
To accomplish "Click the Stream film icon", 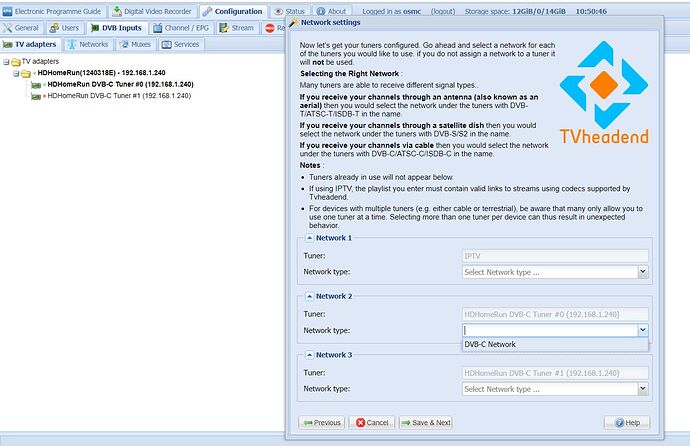I will point(224,28).
